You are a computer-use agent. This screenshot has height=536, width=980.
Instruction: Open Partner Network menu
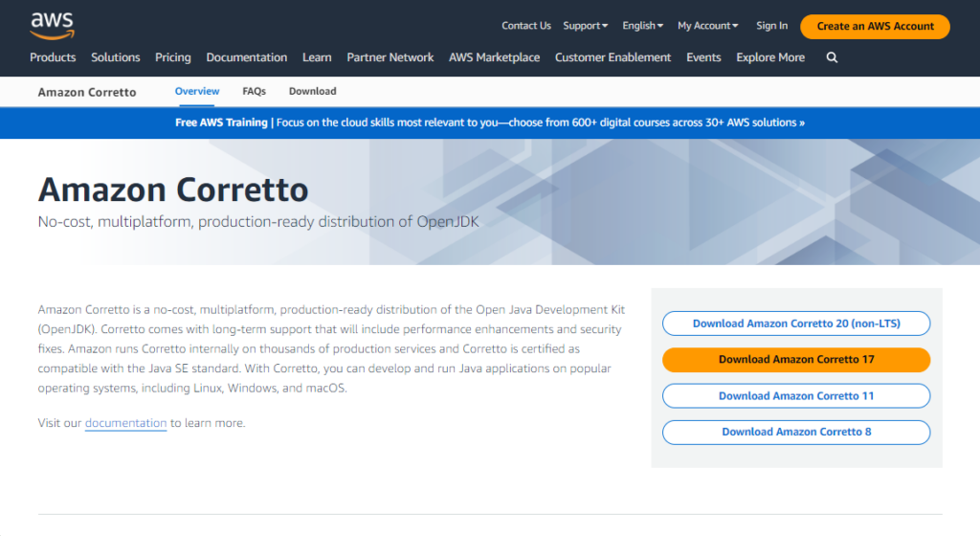[390, 57]
